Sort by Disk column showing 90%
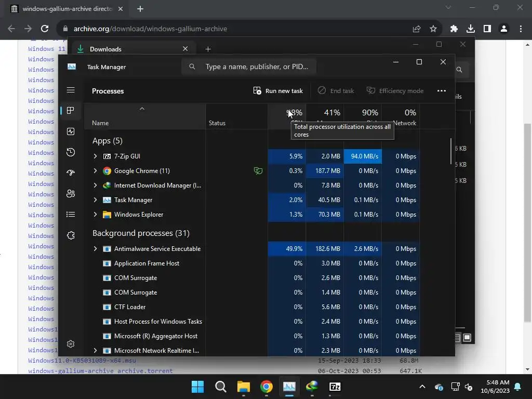The image size is (532, 399). click(x=363, y=116)
